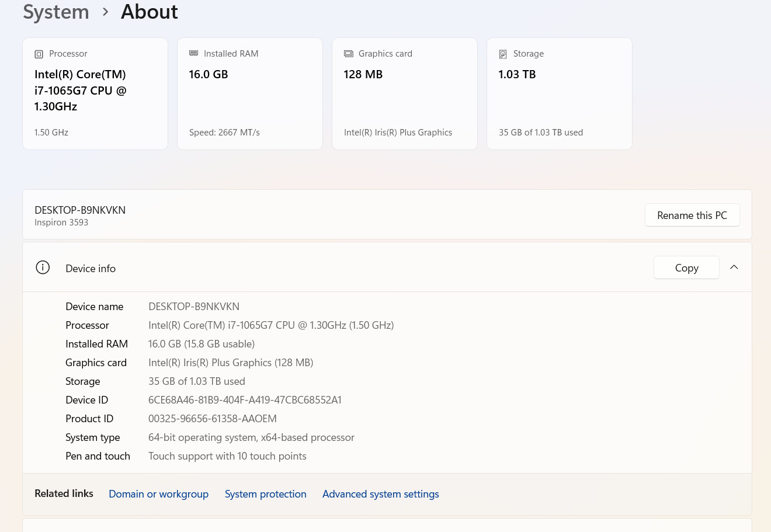Click the Product ID value text
This screenshot has height=532, width=771.
click(213, 419)
